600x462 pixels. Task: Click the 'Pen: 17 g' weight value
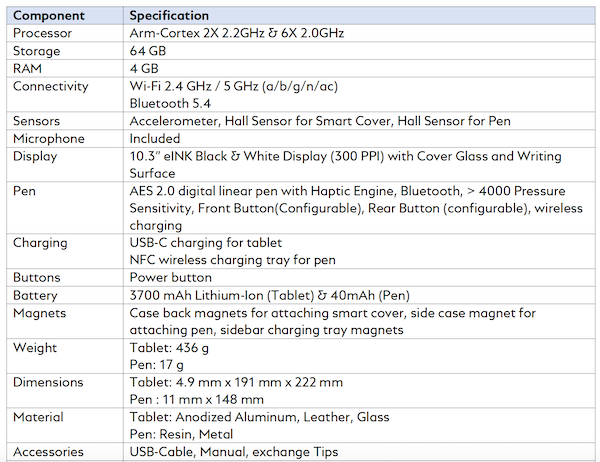(157, 365)
